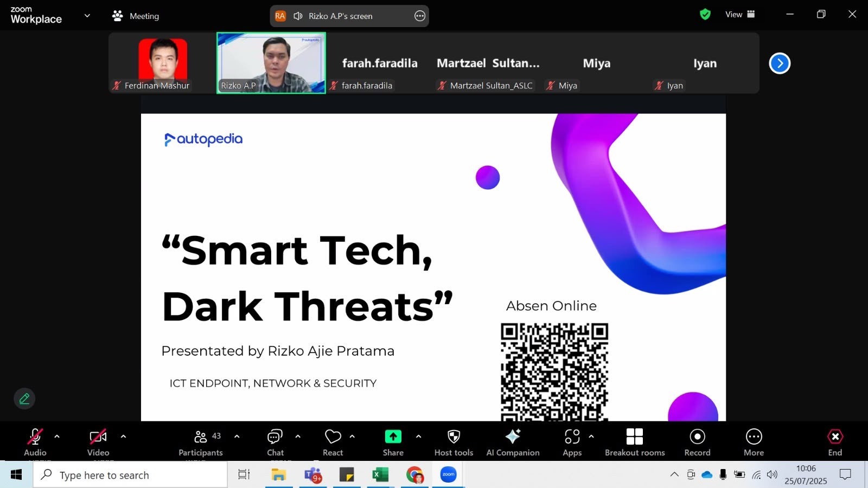Open Sticky Notes from the taskbar
The image size is (868, 488).
[x=347, y=475]
